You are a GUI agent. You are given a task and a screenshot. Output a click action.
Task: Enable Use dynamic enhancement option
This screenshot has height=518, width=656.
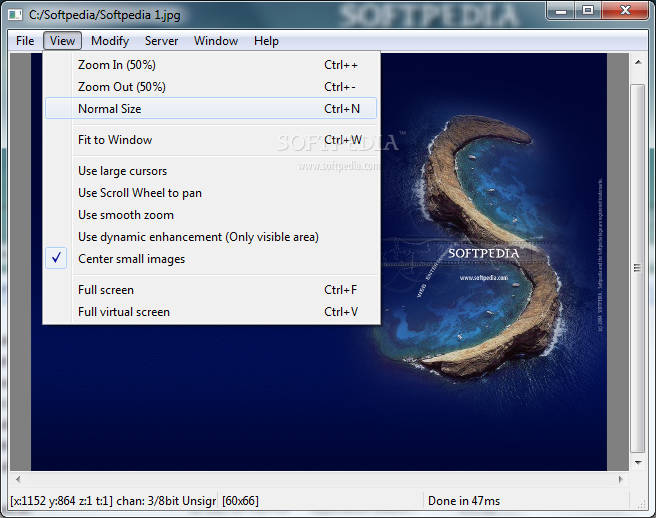point(211,237)
